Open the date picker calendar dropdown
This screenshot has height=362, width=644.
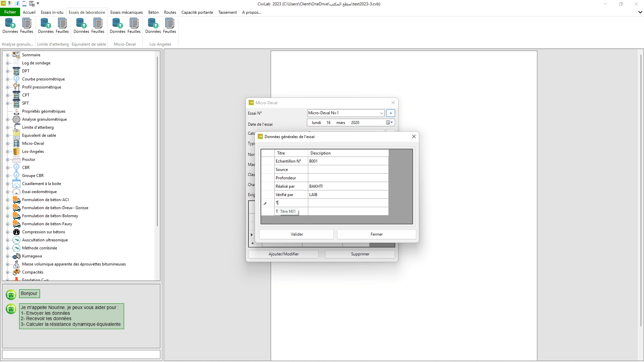389,123
